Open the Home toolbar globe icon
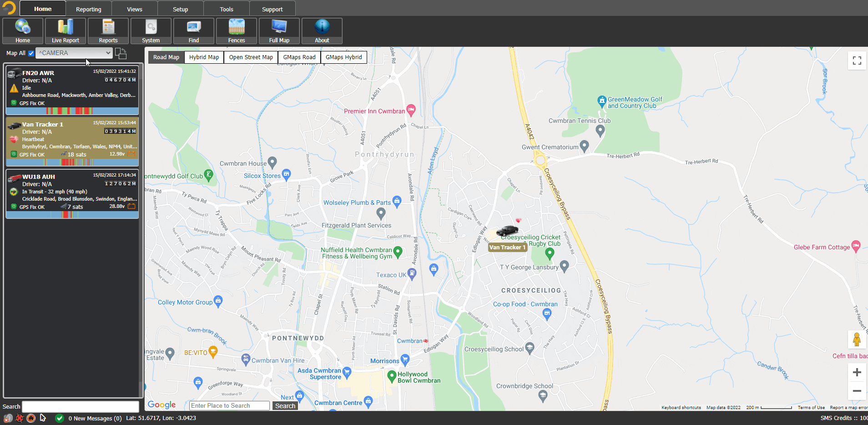The image size is (868, 425). click(x=23, y=31)
